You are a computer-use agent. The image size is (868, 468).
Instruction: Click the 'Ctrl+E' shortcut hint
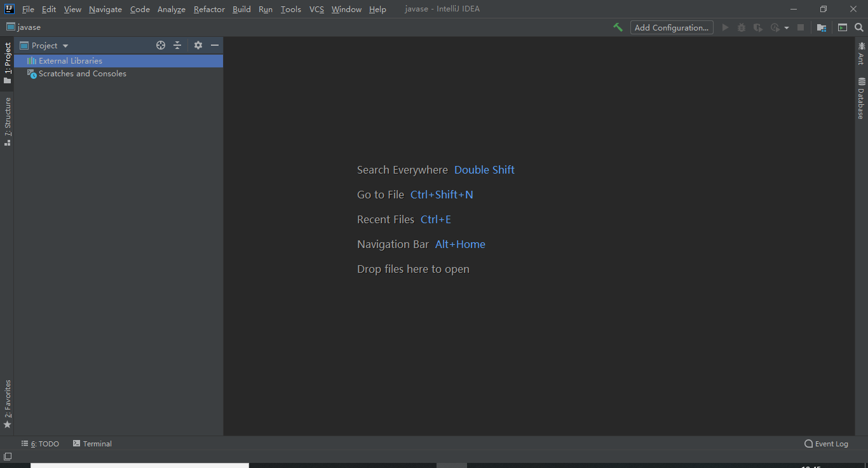[x=436, y=219]
